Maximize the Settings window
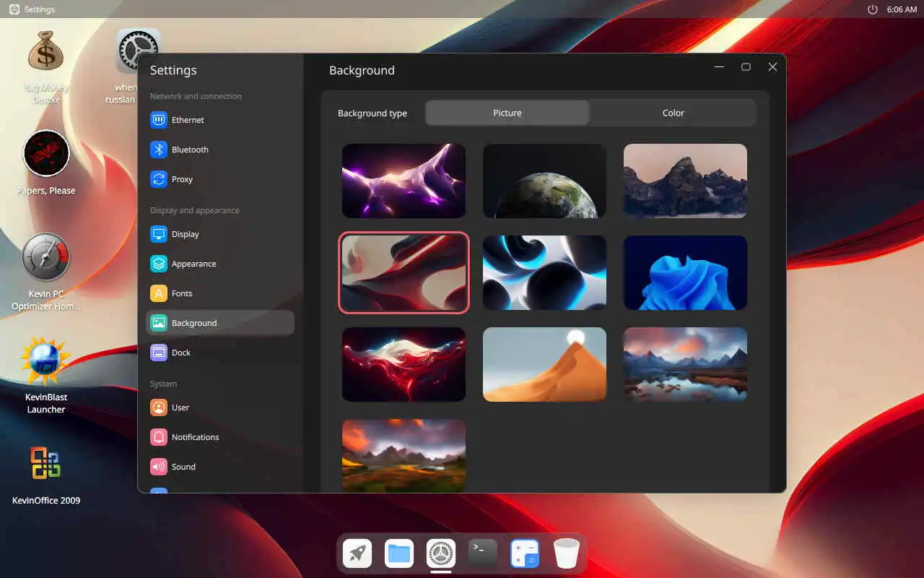 [746, 66]
